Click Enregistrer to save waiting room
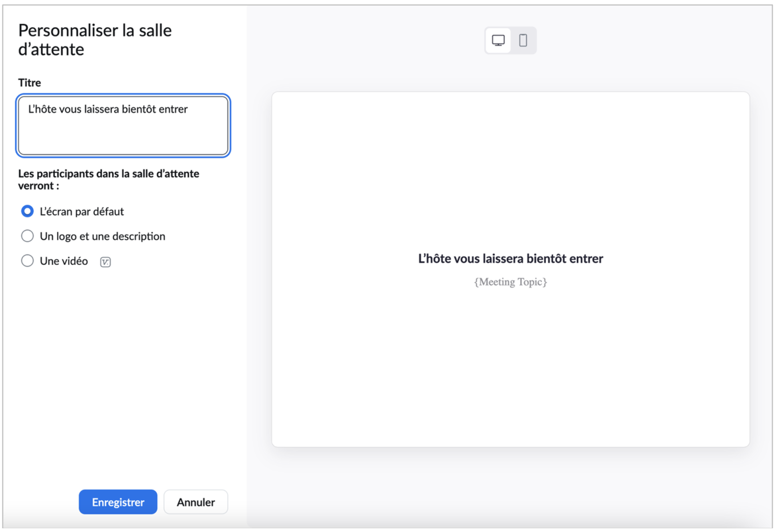 [118, 502]
